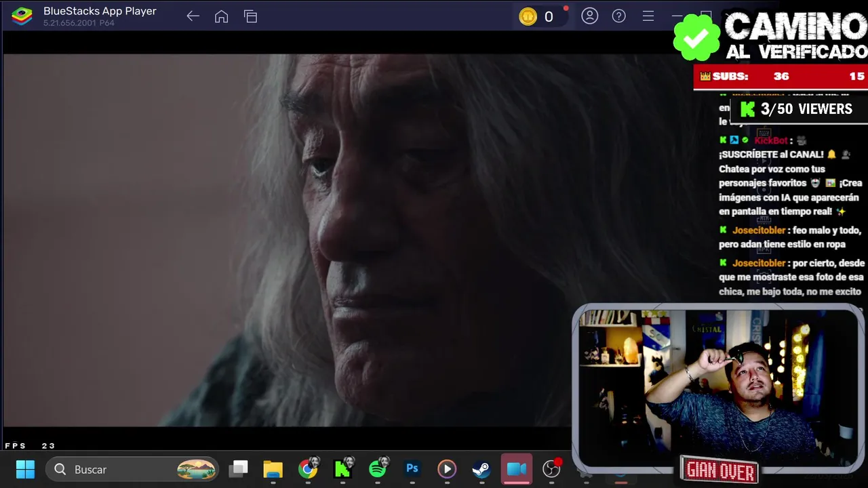Open the BlueStacks account profile icon

click(x=589, y=16)
